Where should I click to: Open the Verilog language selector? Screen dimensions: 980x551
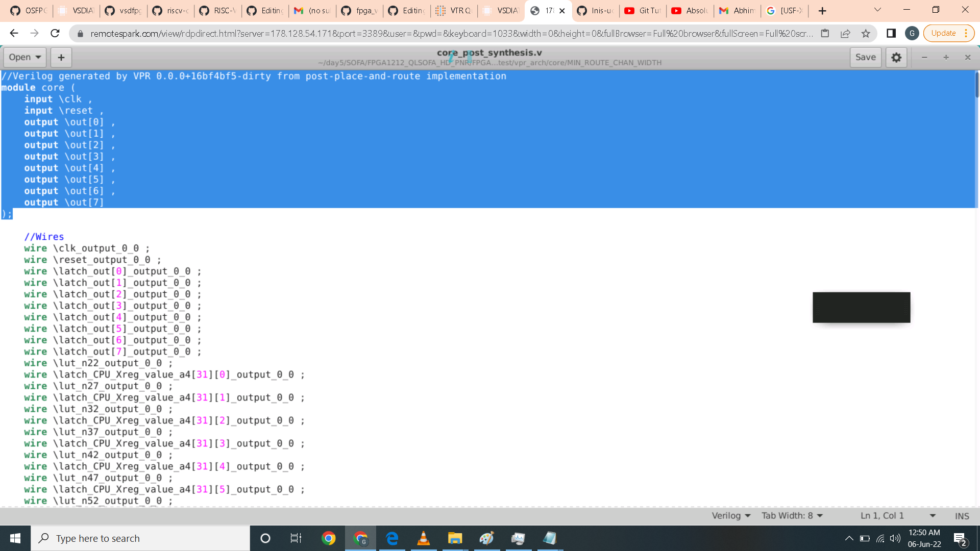click(x=731, y=516)
